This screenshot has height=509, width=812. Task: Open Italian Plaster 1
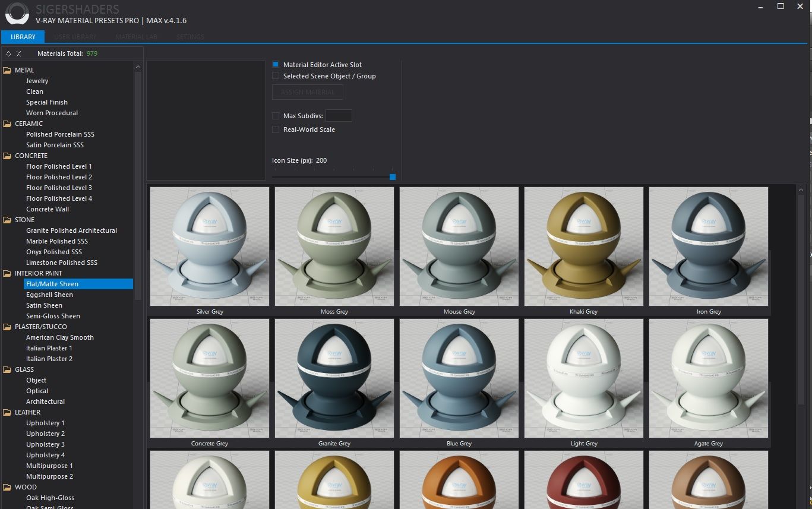coord(49,348)
